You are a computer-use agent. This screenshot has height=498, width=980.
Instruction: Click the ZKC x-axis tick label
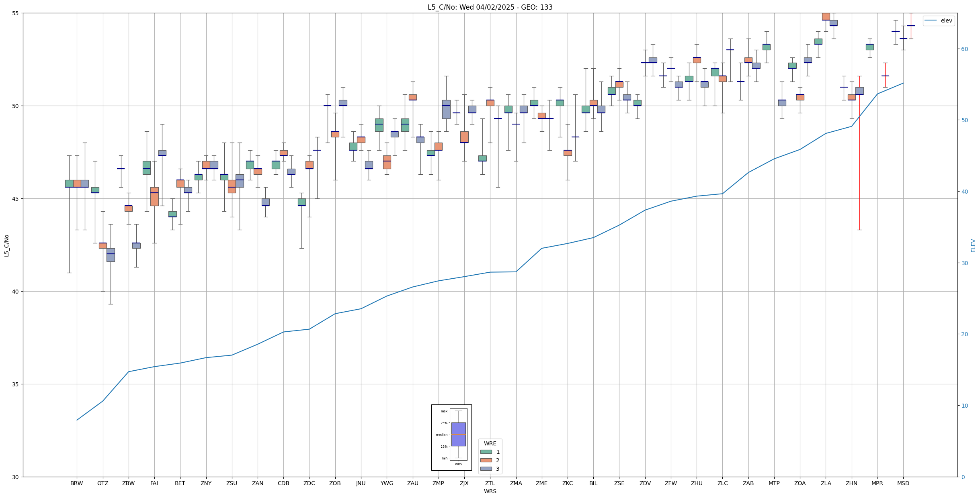point(567,484)
